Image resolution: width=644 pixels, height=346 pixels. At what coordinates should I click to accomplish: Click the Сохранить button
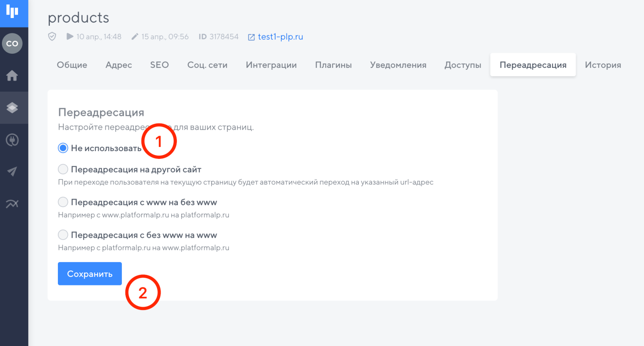pyautogui.click(x=90, y=274)
